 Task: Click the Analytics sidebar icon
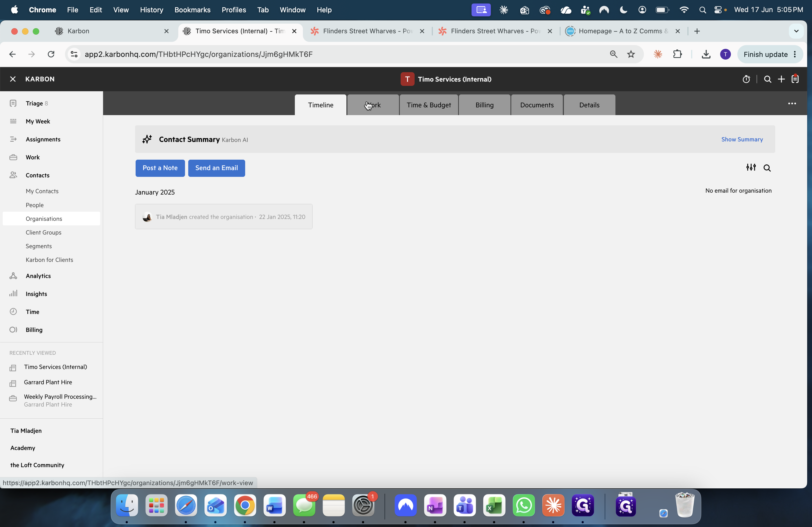tap(13, 276)
